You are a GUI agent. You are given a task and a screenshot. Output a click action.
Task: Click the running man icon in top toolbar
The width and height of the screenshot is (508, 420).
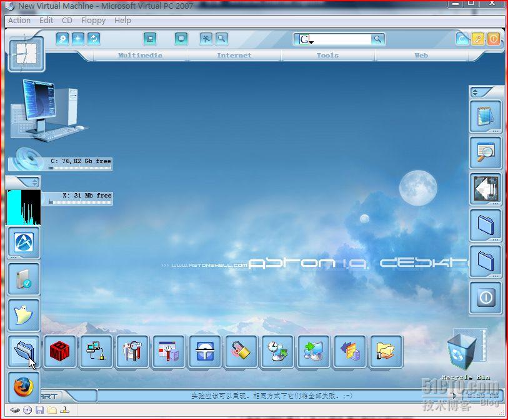tap(206, 39)
